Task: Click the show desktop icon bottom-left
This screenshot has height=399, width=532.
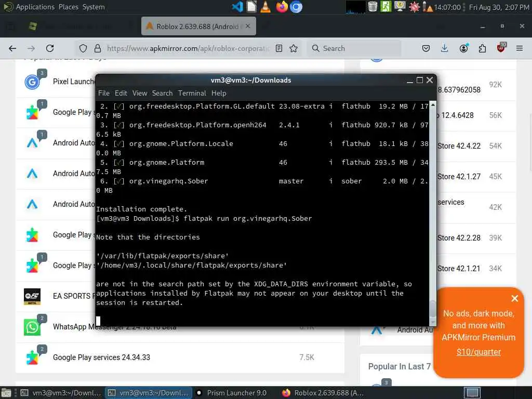Action: coord(6,393)
